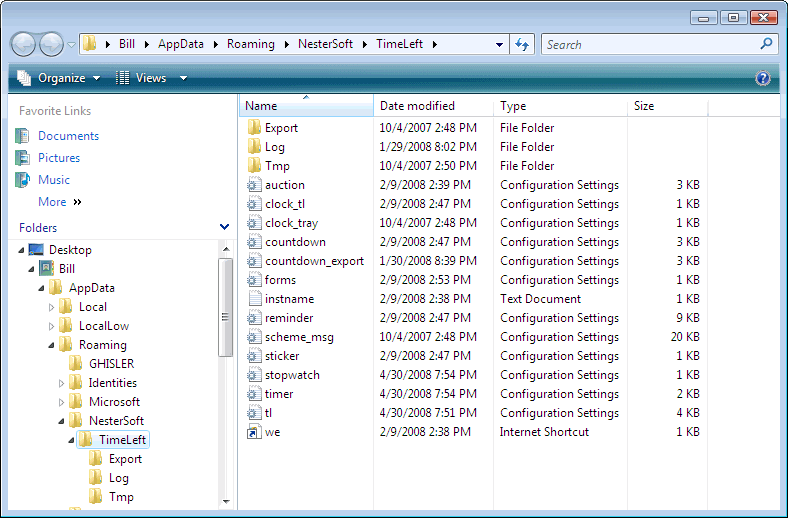Sort by Date modified column header
The width and height of the screenshot is (788, 518).
click(434, 106)
